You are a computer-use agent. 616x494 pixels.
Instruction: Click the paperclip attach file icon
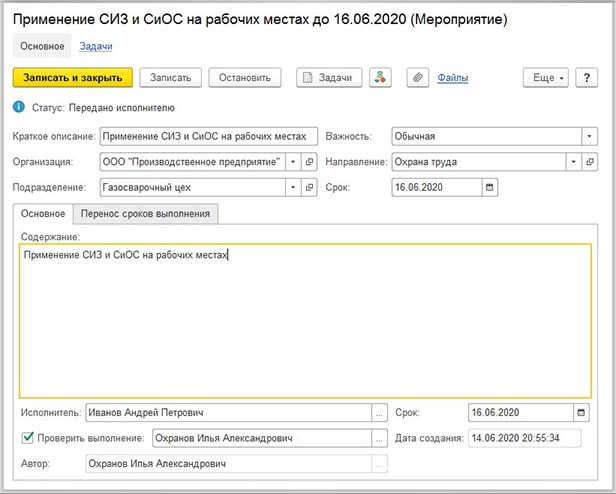coord(417,77)
